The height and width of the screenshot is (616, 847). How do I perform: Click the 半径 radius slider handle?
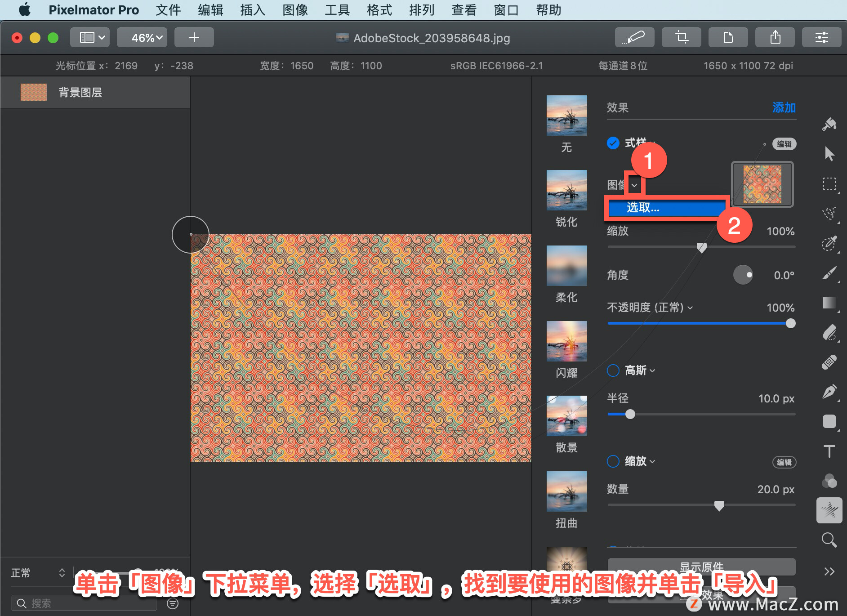(630, 414)
